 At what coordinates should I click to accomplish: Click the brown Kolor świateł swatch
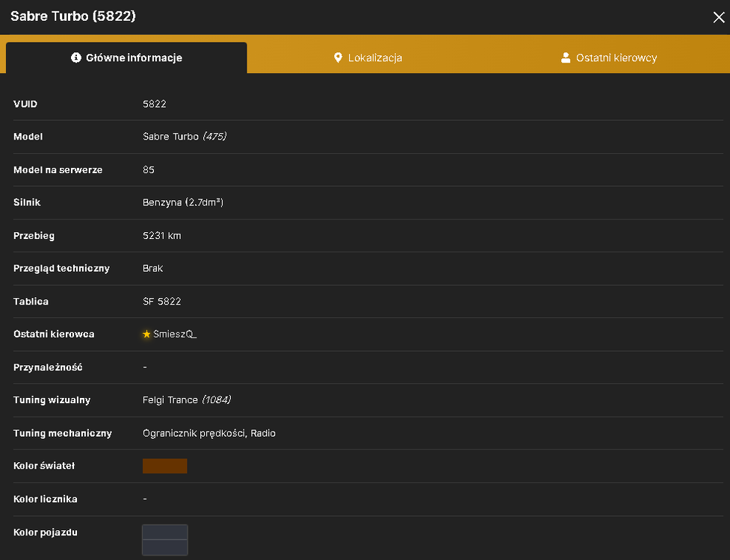pos(165,466)
